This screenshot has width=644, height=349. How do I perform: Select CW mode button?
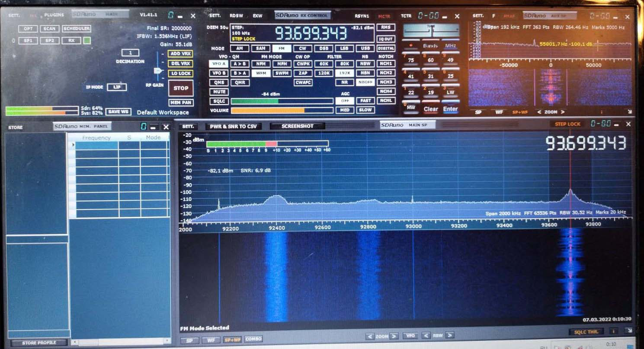pos(302,48)
